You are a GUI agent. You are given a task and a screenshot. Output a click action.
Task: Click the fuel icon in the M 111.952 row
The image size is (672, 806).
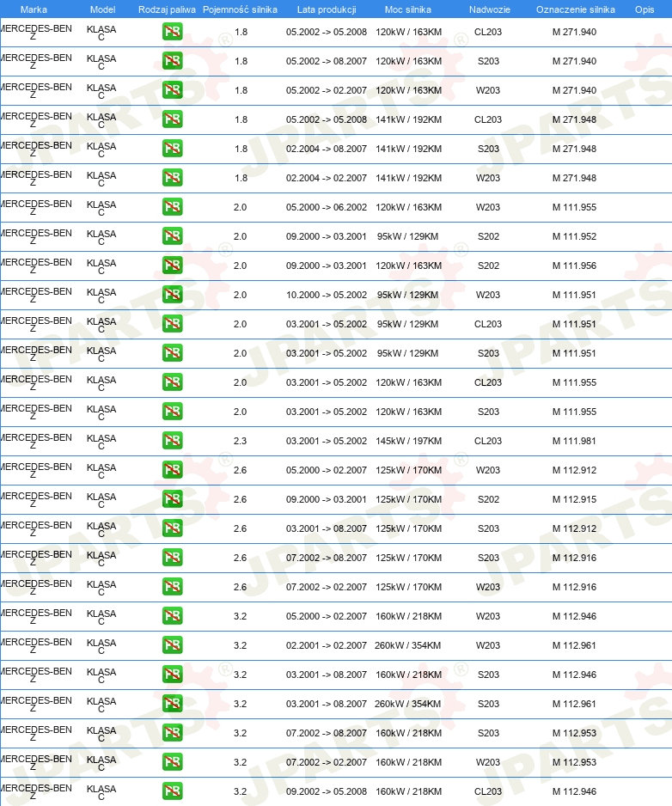pos(172,236)
